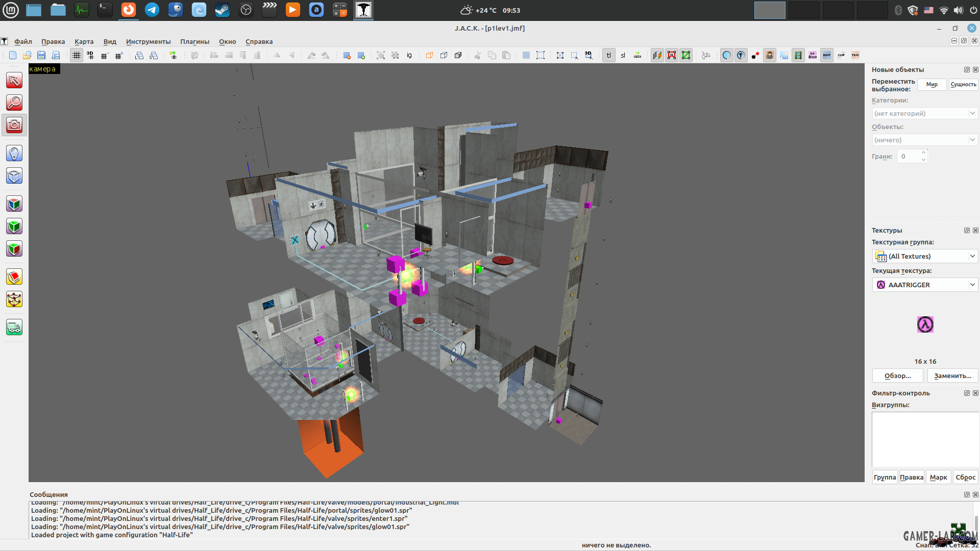Toggle the 2D grid display
980x551 pixels.
[x=77, y=55]
